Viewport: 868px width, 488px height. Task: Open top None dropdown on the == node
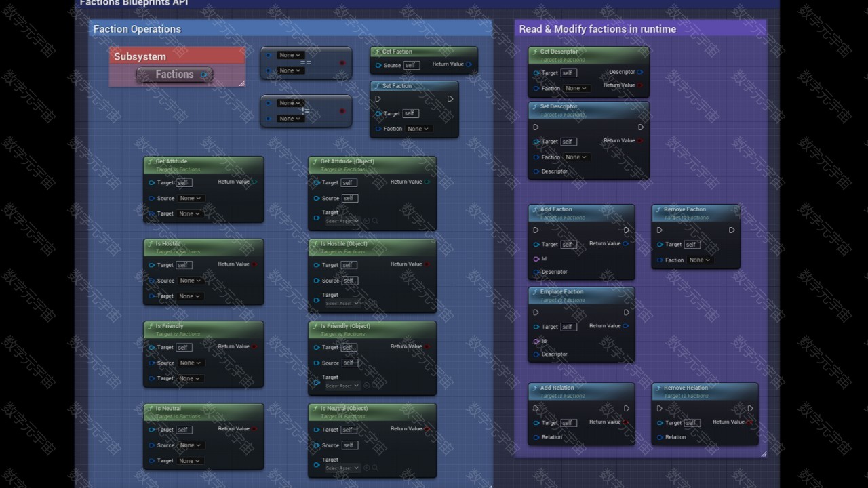coord(291,55)
